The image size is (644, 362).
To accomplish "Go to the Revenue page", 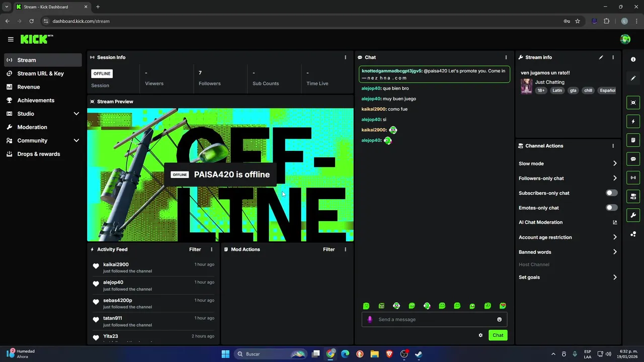I will click(43, 87).
